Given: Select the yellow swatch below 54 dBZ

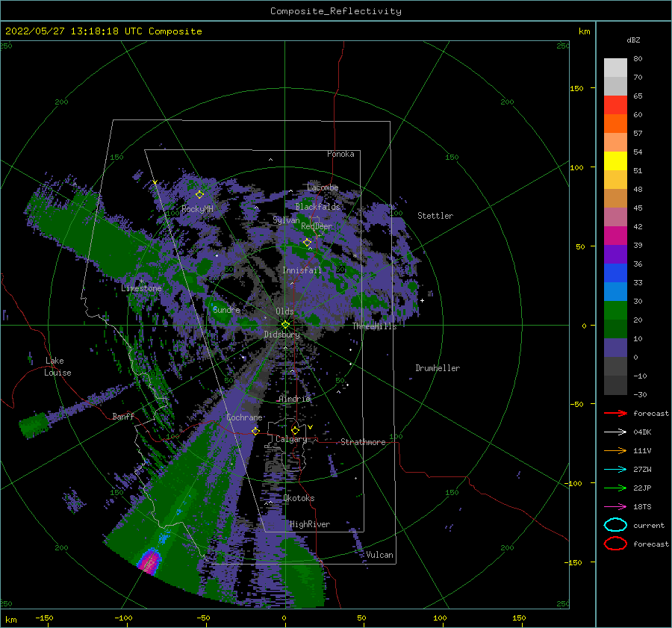Looking at the screenshot, I should 615,161.
